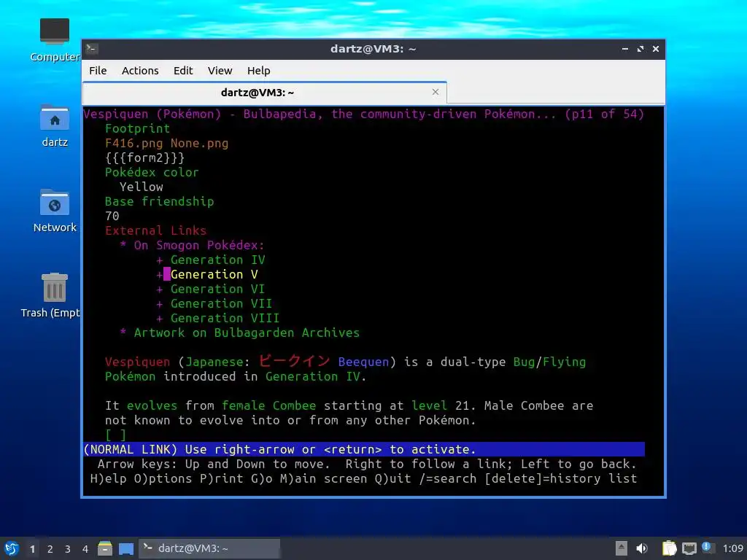Click the Beequen text
The width and height of the screenshot is (747, 560).
tap(363, 362)
